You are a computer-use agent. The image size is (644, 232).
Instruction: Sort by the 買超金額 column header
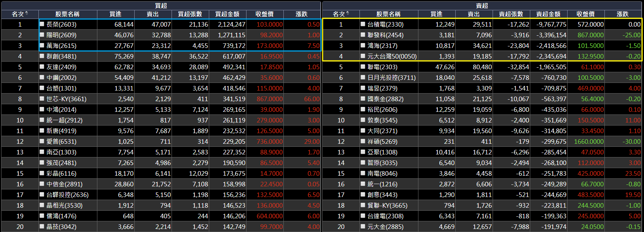pyautogui.click(x=227, y=14)
